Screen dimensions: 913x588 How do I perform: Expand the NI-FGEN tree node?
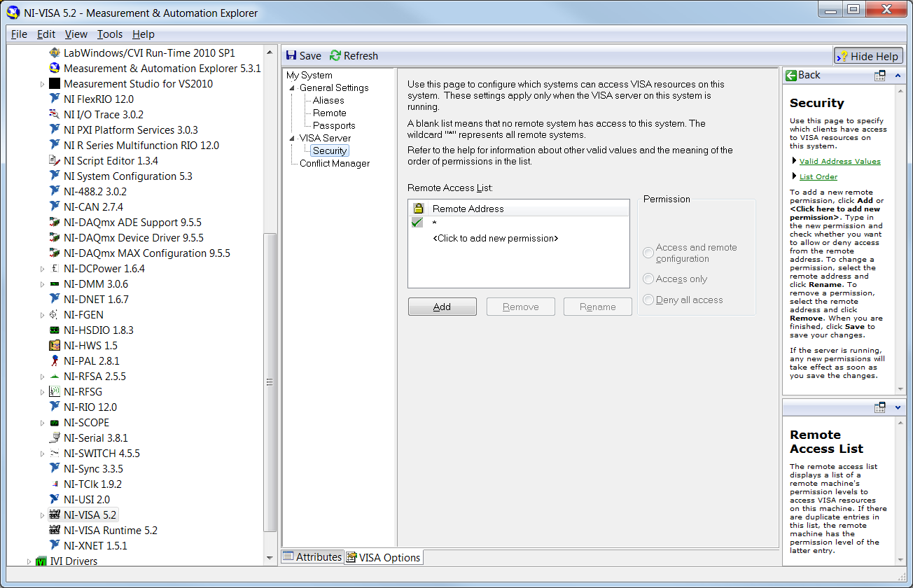(42, 315)
